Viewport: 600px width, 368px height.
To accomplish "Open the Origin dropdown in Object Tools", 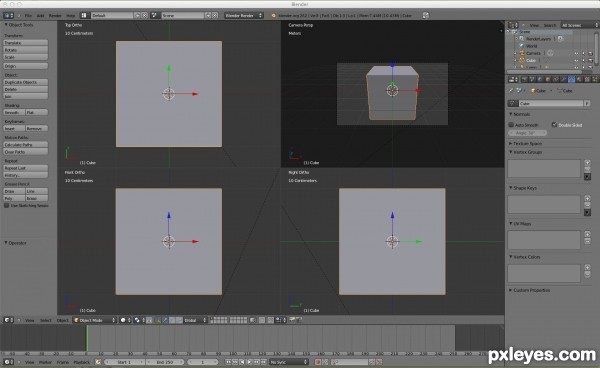I will tap(26, 66).
